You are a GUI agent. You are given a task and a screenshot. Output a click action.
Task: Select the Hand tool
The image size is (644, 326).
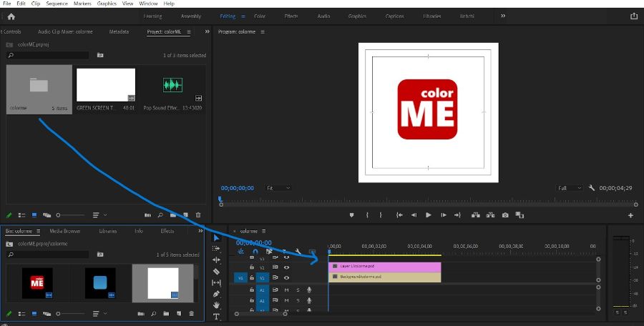coord(216,305)
